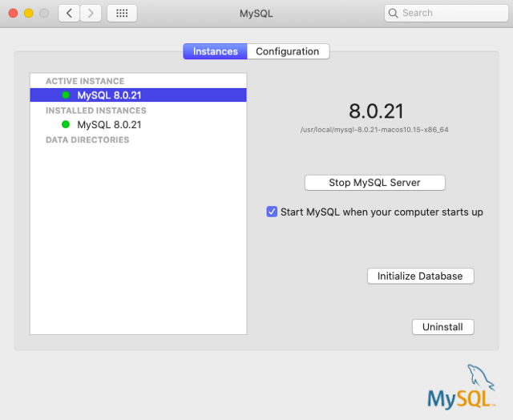Screen dimensions: 513x420
Task: Click the INSTALLED INSTANCES header
Action: point(96,111)
